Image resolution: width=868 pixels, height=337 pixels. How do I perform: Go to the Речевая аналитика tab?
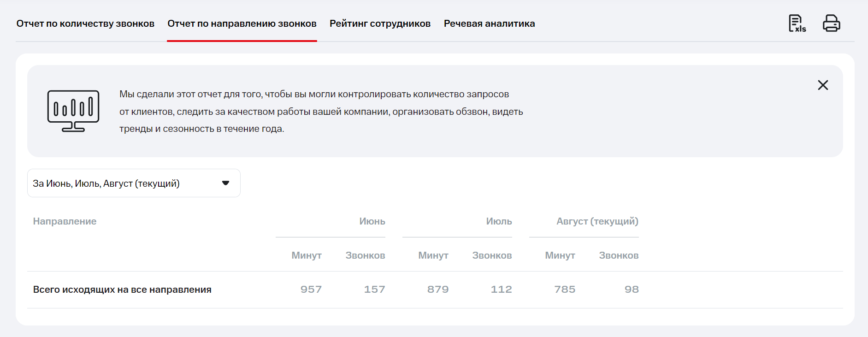click(489, 24)
